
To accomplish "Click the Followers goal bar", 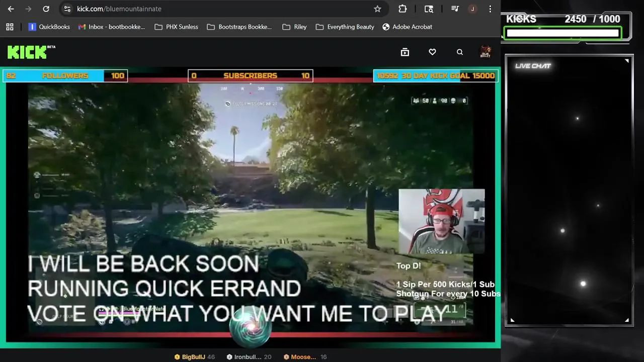I will [65, 75].
